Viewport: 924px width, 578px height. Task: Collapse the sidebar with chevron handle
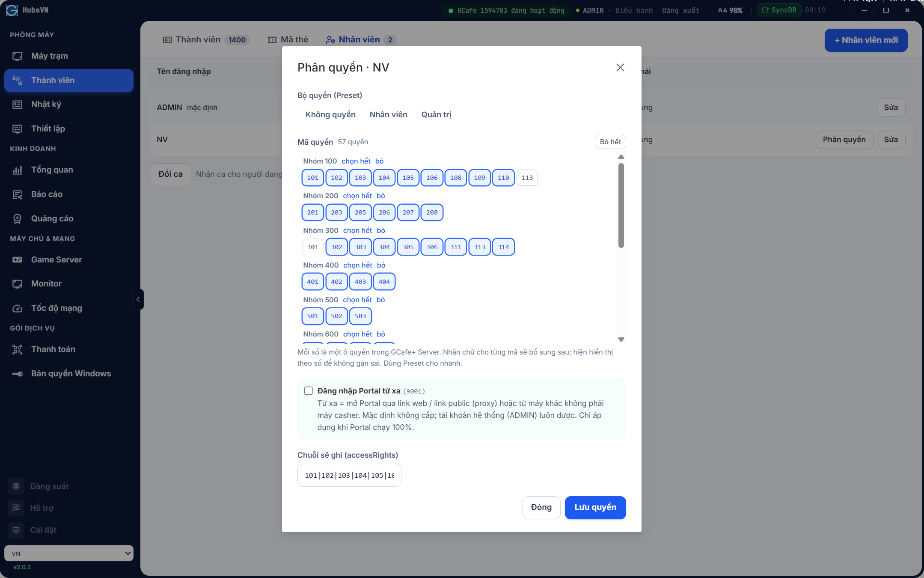(138, 299)
